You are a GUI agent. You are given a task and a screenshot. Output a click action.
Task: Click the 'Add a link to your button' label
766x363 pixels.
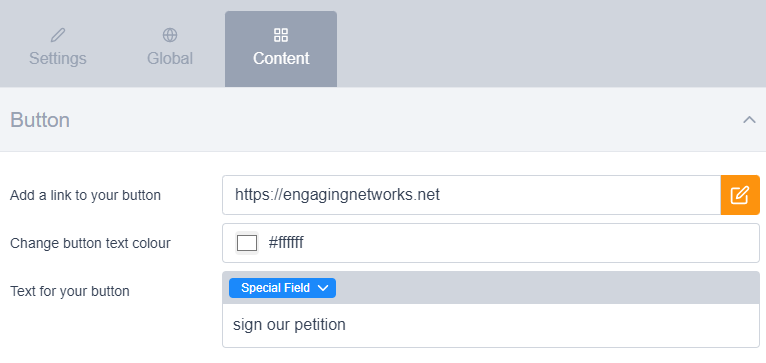tap(85, 195)
